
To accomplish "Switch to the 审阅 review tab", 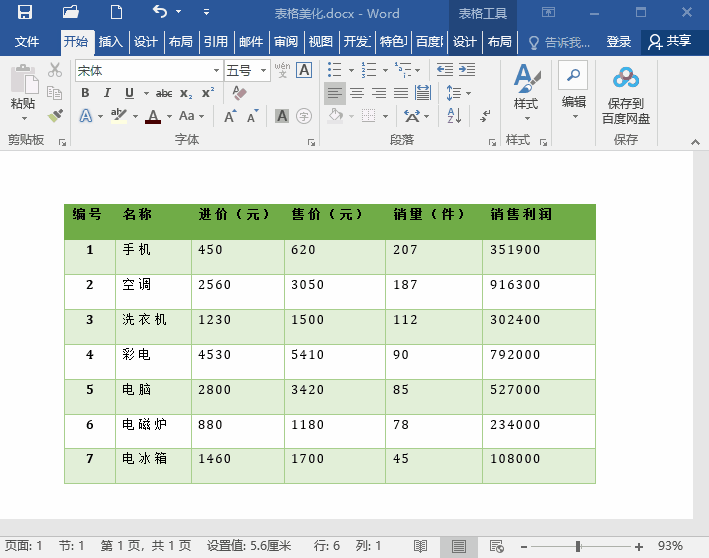I will click(286, 42).
